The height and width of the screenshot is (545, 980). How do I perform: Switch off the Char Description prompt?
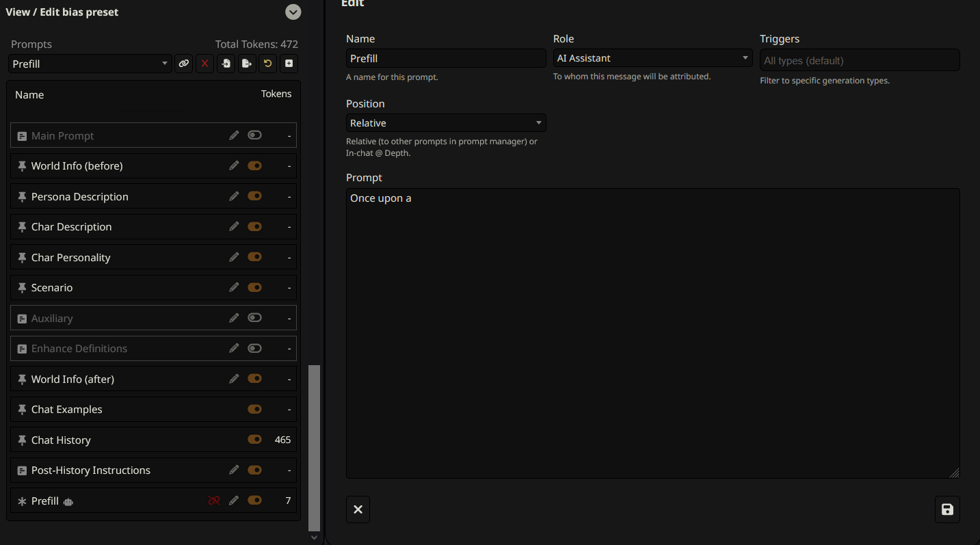[x=254, y=226]
